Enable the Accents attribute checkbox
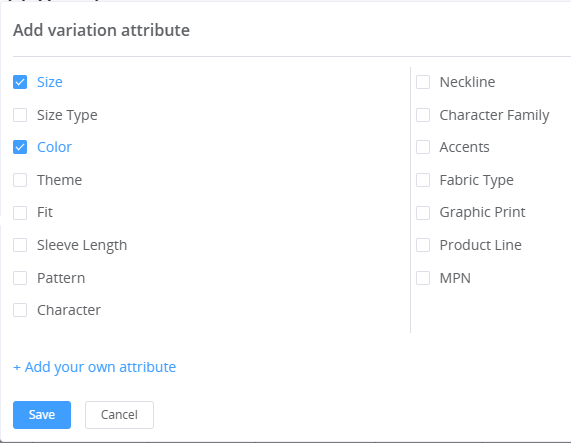Viewport: 571px width, 443px height. pyautogui.click(x=423, y=147)
